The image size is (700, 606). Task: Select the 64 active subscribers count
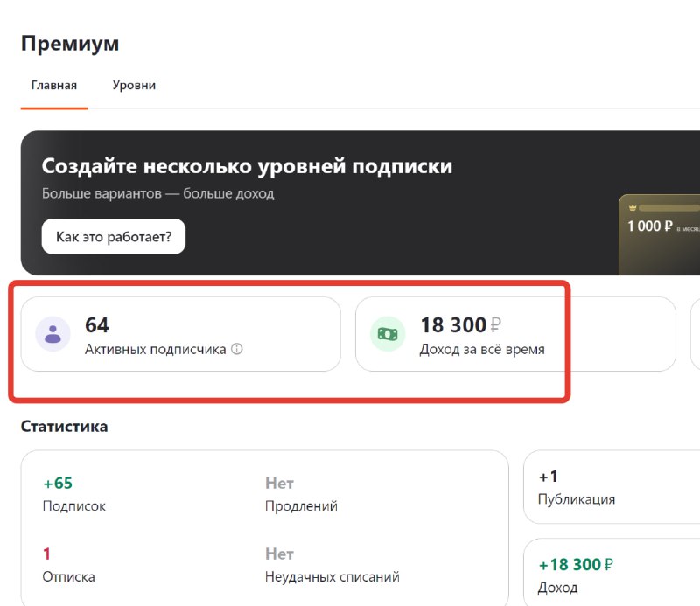[x=97, y=325]
